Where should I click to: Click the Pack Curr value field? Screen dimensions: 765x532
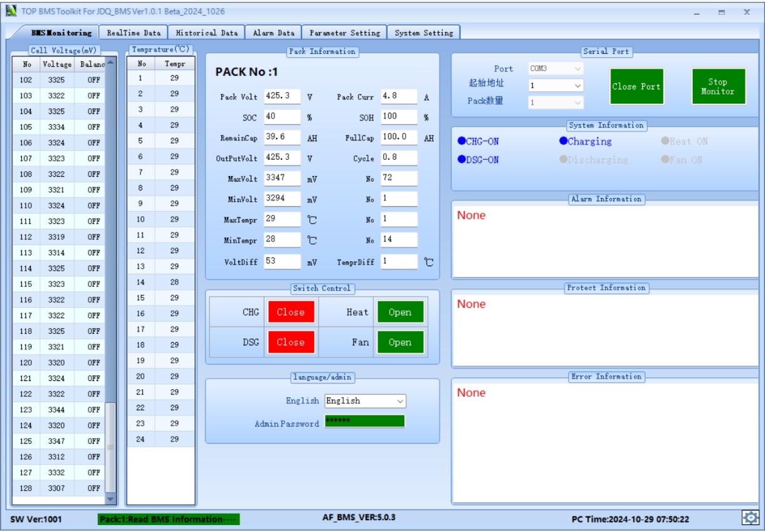point(399,96)
